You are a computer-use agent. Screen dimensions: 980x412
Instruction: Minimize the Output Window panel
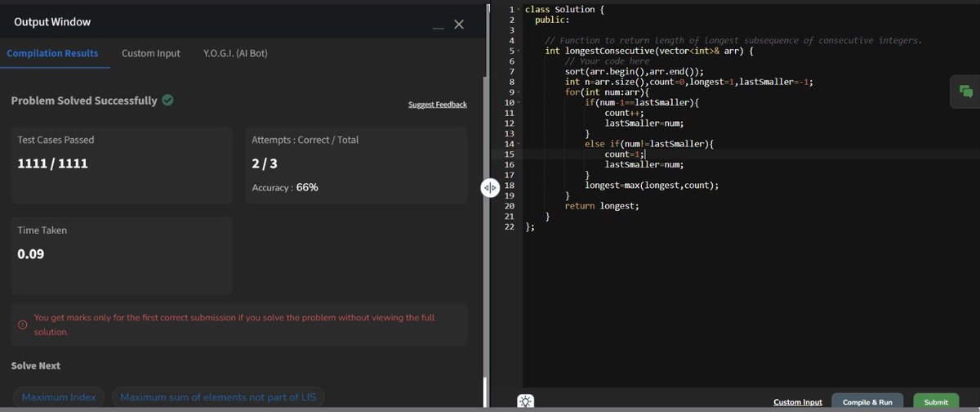pyautogui.click(x=439, y=29)
